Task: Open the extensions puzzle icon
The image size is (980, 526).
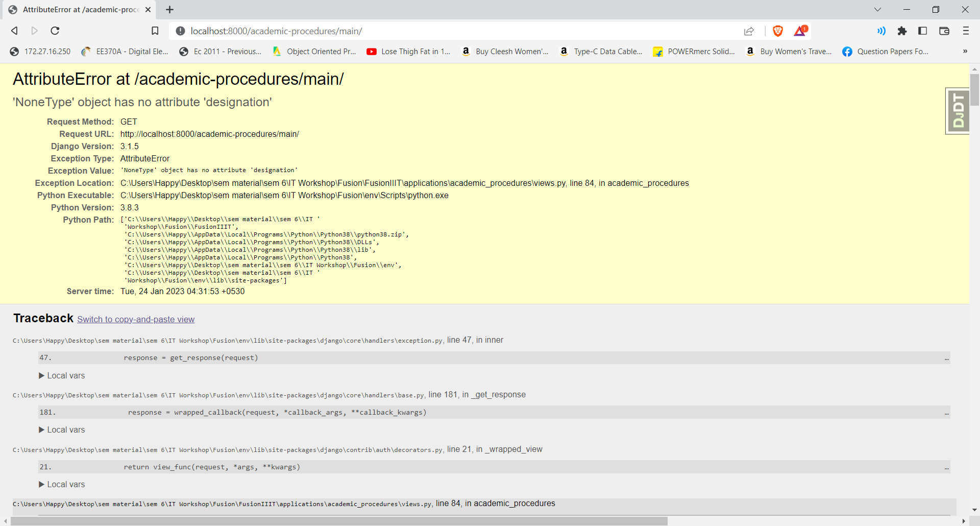Action: click(x=902, y=31)
